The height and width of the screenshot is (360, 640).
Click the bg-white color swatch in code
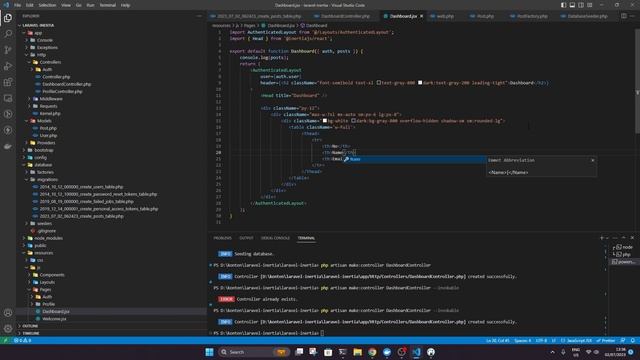pos(325,121)
